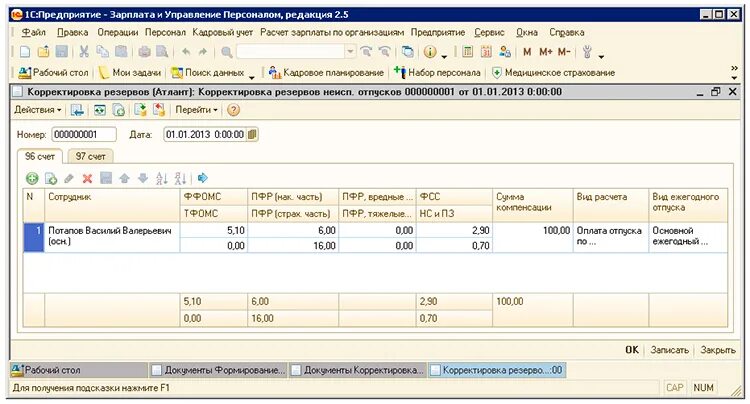Move row up with arrow icon
This screenshot has width=750, height=404.
pos(124,178)
